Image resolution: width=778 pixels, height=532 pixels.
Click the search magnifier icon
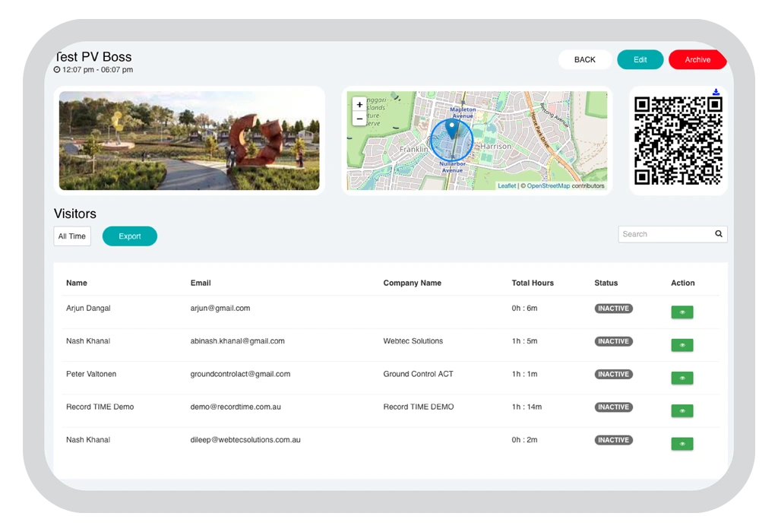pos(719,234)
